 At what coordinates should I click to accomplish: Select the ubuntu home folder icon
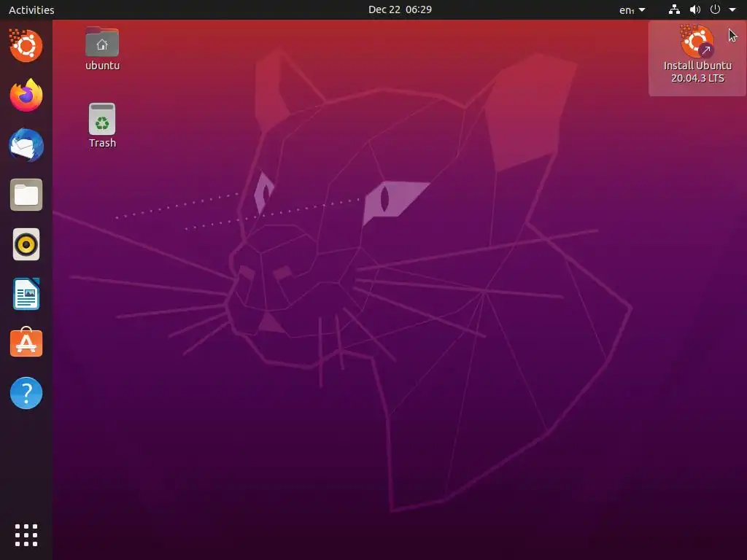coord(102,42)
